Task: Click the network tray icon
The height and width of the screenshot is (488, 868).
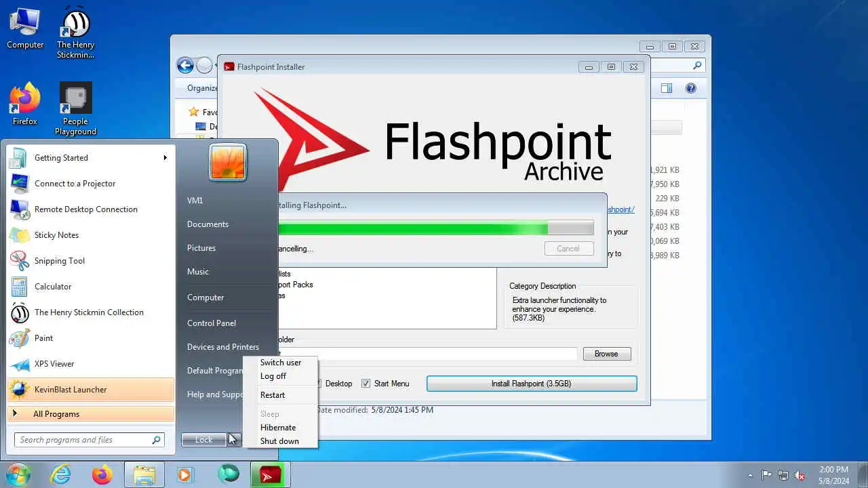Action: pos(783,475)
